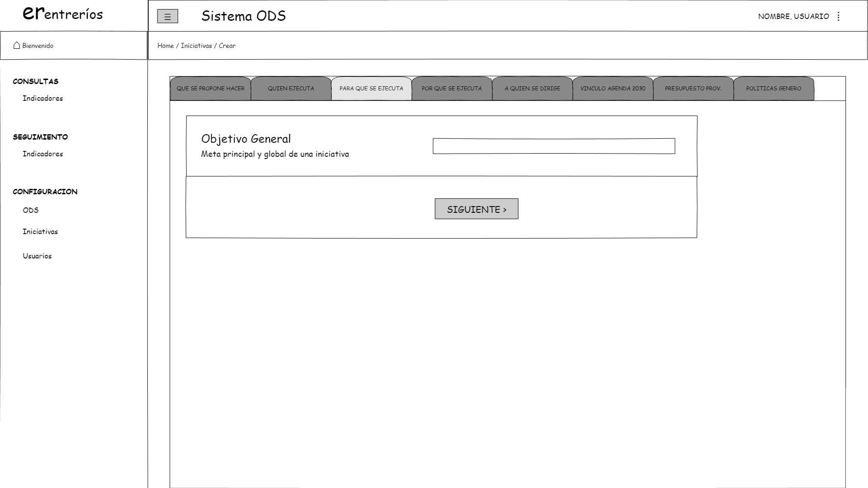Switch to the QUIEN EJECUTA tab
Viewport: 868px width, 488px height.
[x=291, y=89]
